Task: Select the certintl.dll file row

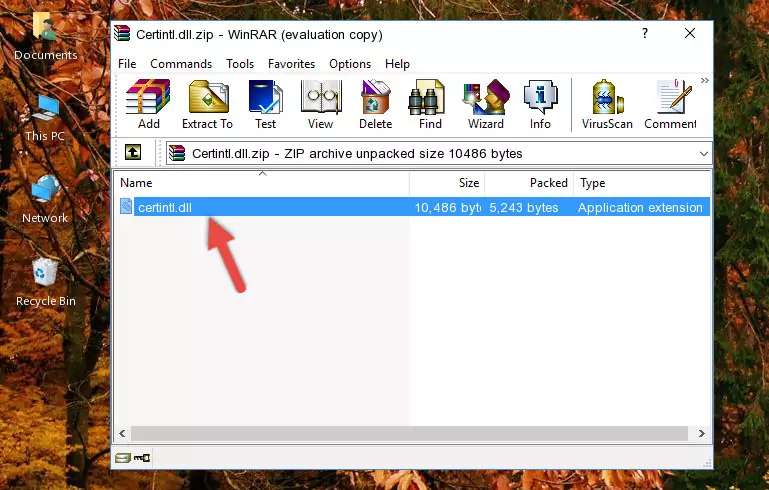Action: (413, 207)
